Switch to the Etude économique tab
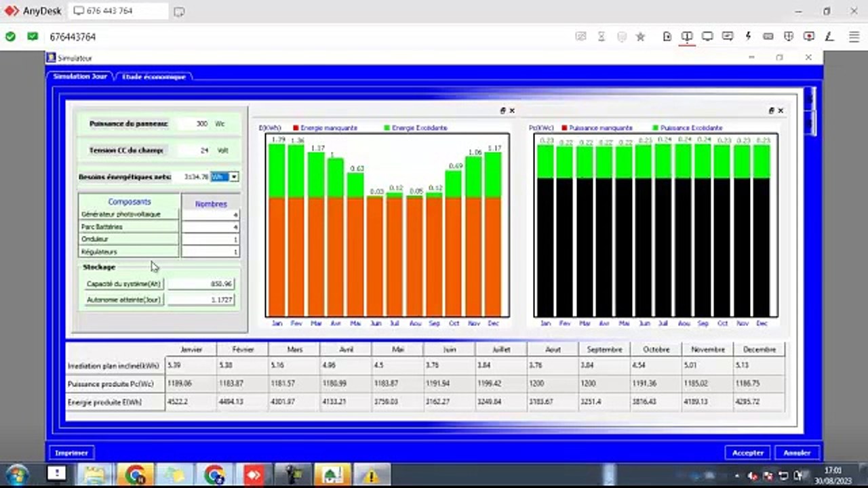Image resolution: width=868 pixels, height=488 pixels. pos(154,77)
